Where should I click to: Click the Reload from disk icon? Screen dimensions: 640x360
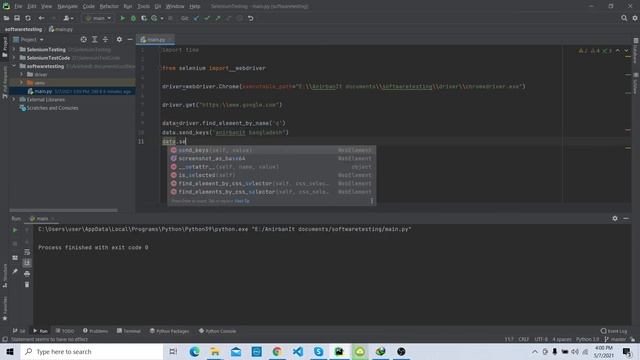[28, 18]
